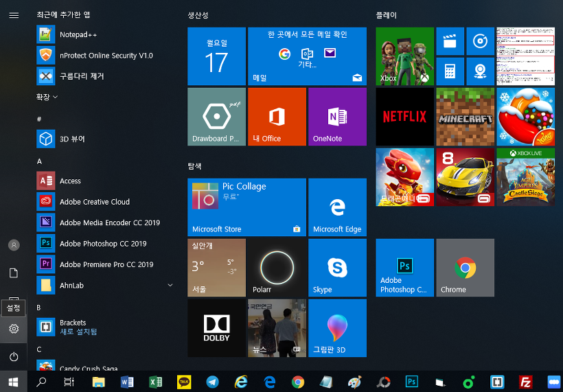Click the A letter header in app list
This screenshot has height=392, width=563.
[39, 161]
